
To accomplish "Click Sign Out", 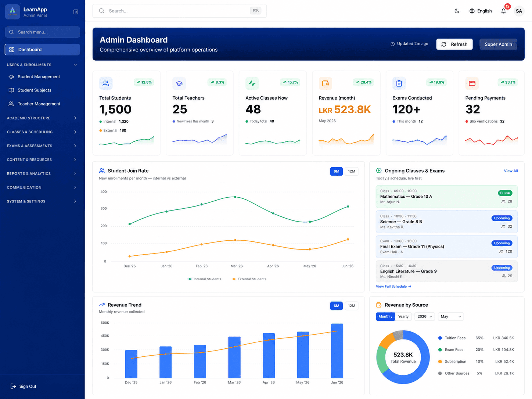I will coord(24,387).
